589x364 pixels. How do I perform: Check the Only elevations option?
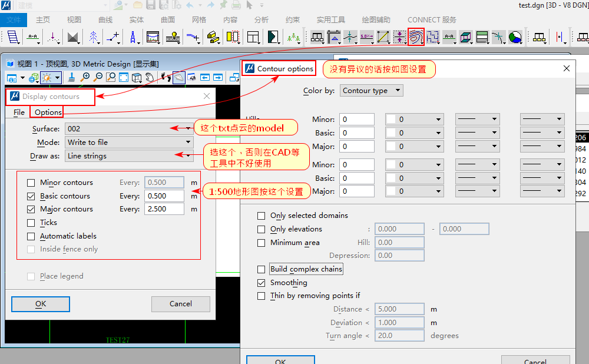[261, 229]
